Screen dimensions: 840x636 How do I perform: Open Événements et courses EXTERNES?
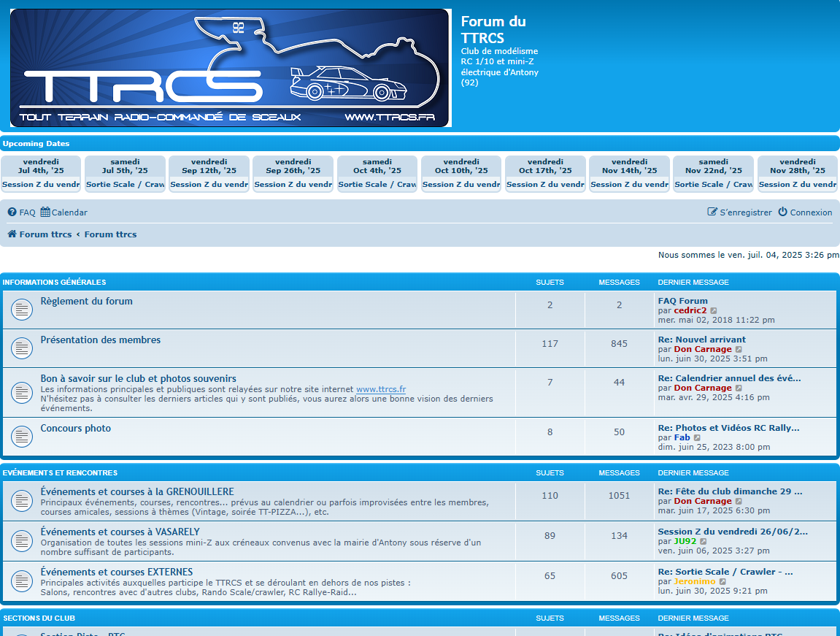[x=117, y=572]
